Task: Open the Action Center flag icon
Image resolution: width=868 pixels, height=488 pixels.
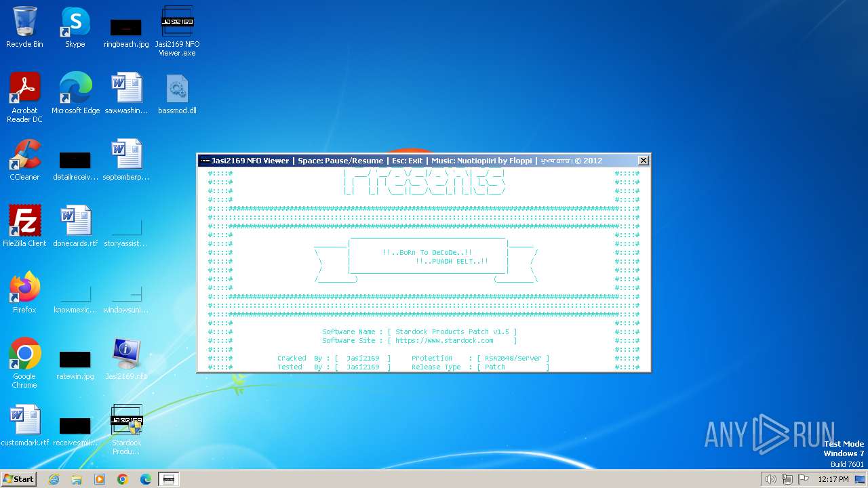Action: click(x=804, y=479)
